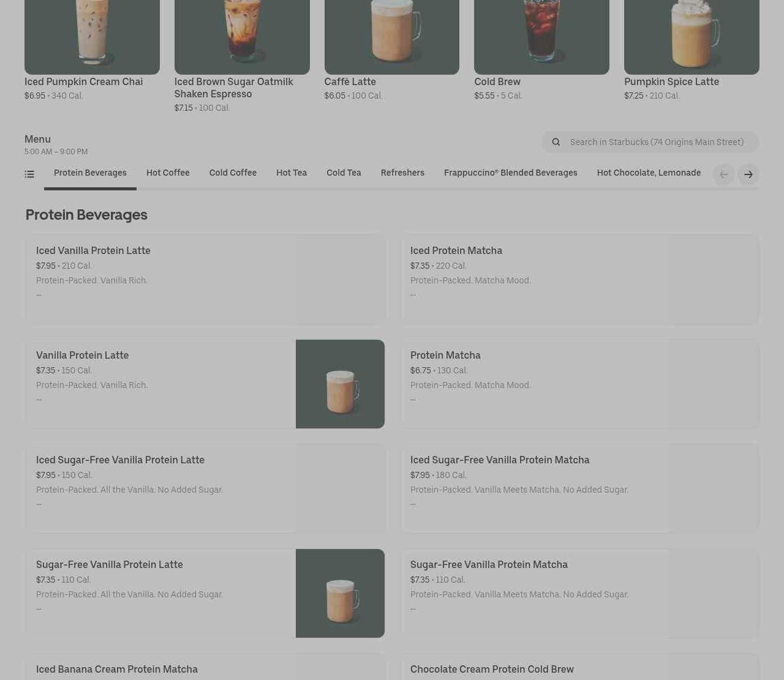Choose the Cold Brew title
This screenshot has width=784, height=680.
pyautogui.click(x=497, y=82)
